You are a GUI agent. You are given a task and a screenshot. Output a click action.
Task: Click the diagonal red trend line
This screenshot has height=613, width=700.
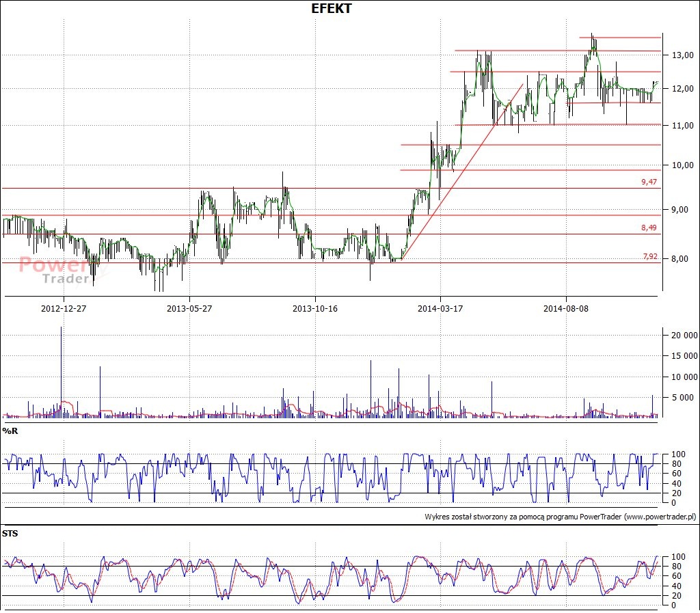pos(462,172)
